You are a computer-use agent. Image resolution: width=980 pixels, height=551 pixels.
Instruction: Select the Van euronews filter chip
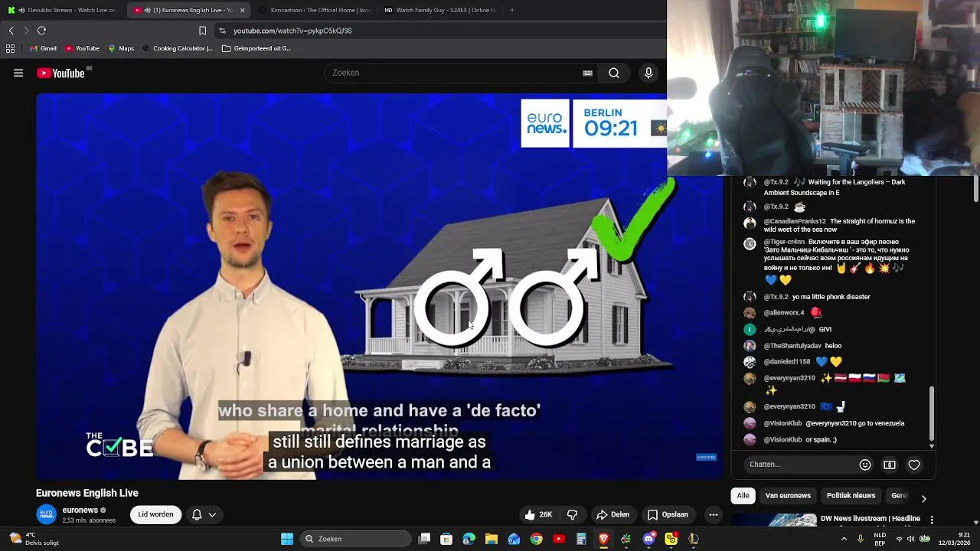click(788, 496)
